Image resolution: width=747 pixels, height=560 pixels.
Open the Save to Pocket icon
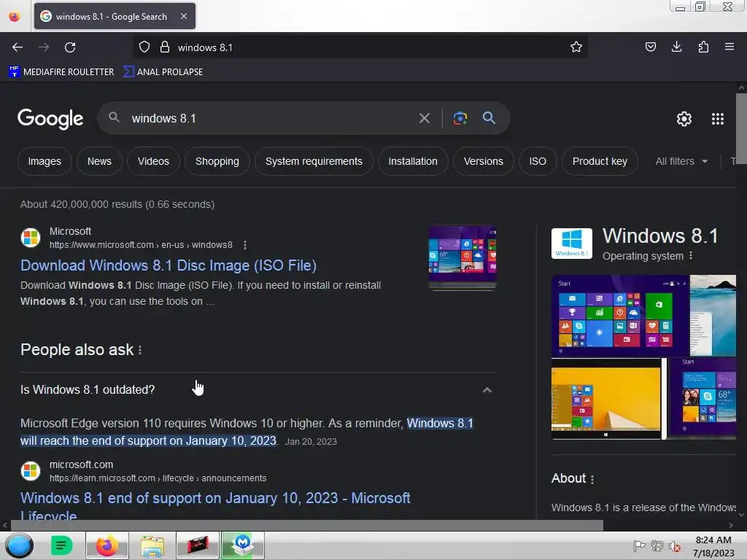[x=650, y=47]
